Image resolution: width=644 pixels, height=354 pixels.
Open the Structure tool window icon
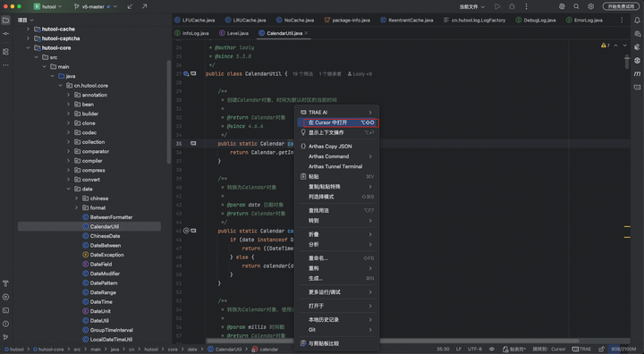coord(5,52)
